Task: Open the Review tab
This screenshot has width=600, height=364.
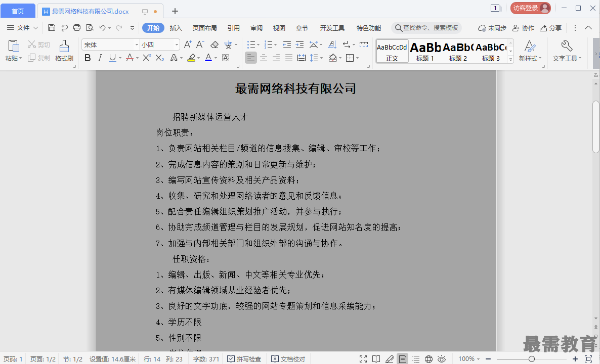Action: click(256, 28)
